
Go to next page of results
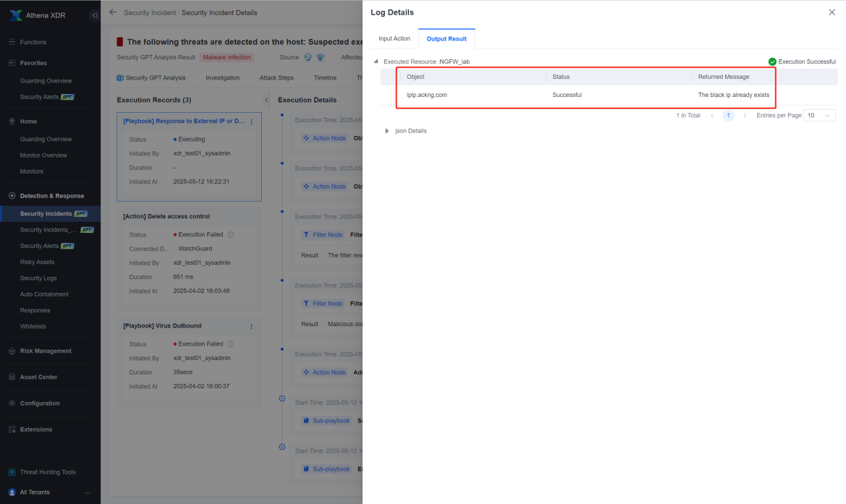tap(745, 116)
